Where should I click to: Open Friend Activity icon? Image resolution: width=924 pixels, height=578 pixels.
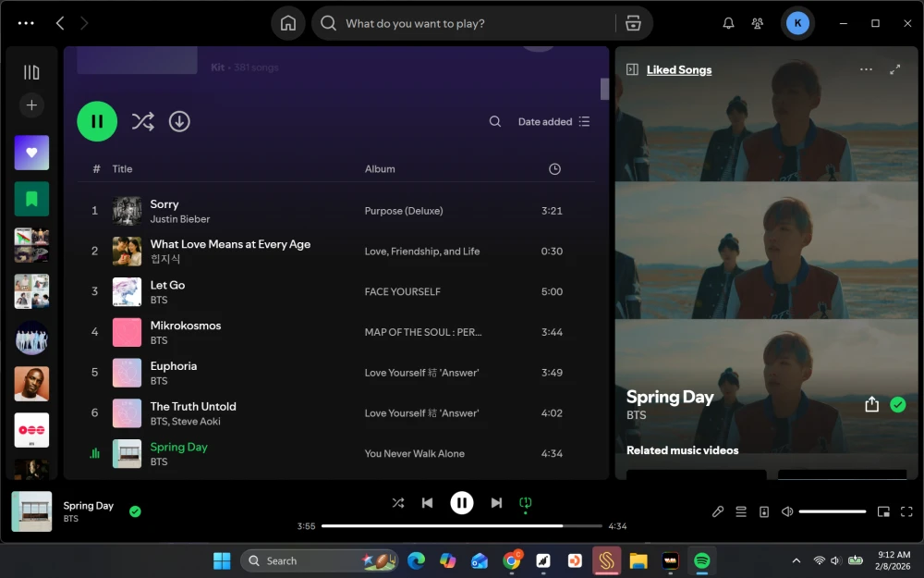click(758, 23)
